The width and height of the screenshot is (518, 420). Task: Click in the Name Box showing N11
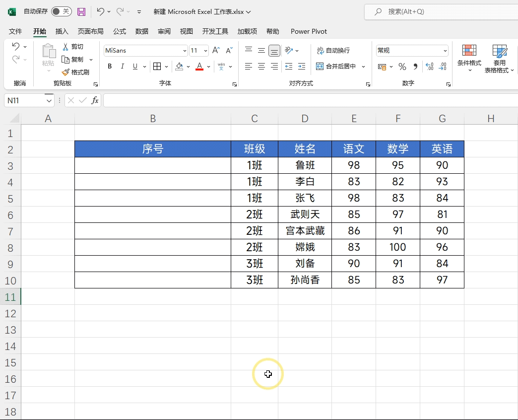25,100
